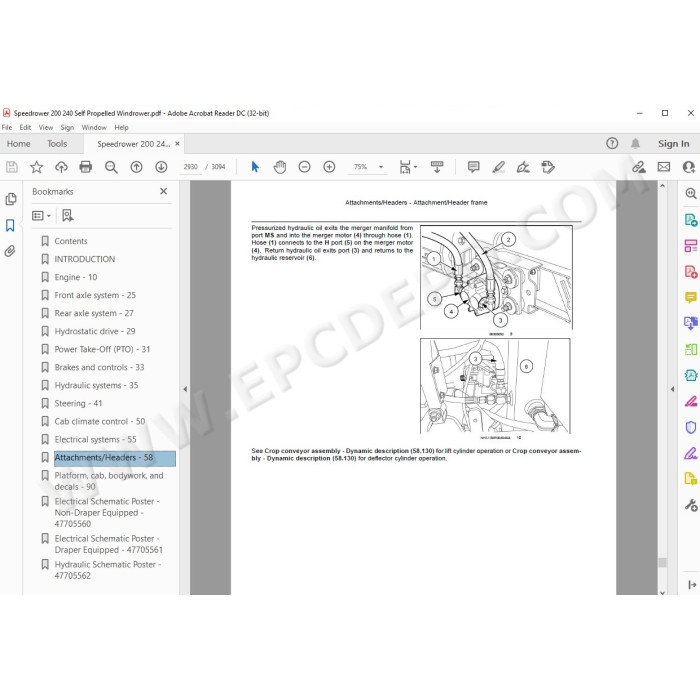
Task: Open the Edit menu
Action: pos(25,127)
